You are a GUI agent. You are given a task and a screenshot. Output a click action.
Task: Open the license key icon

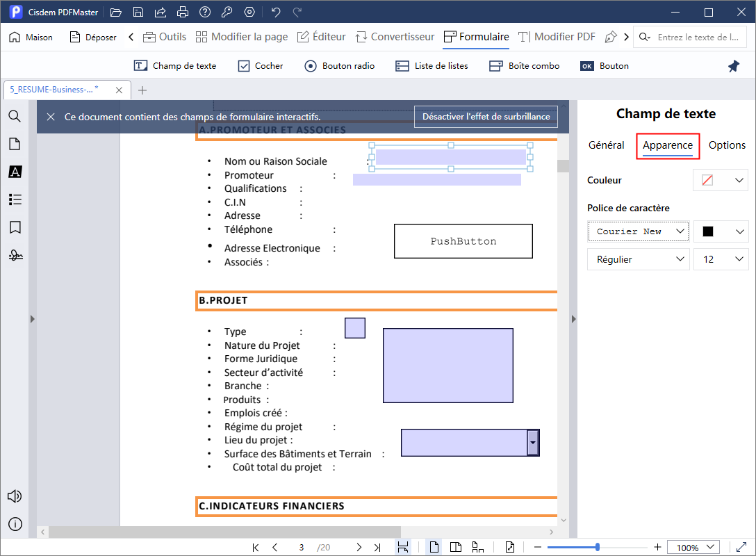227,12
